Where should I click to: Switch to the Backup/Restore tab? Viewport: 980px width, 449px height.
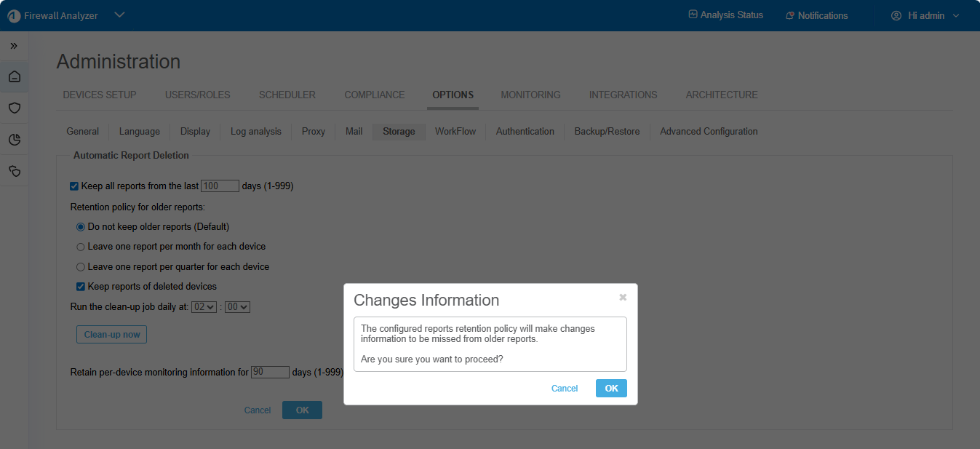(607, 132)
